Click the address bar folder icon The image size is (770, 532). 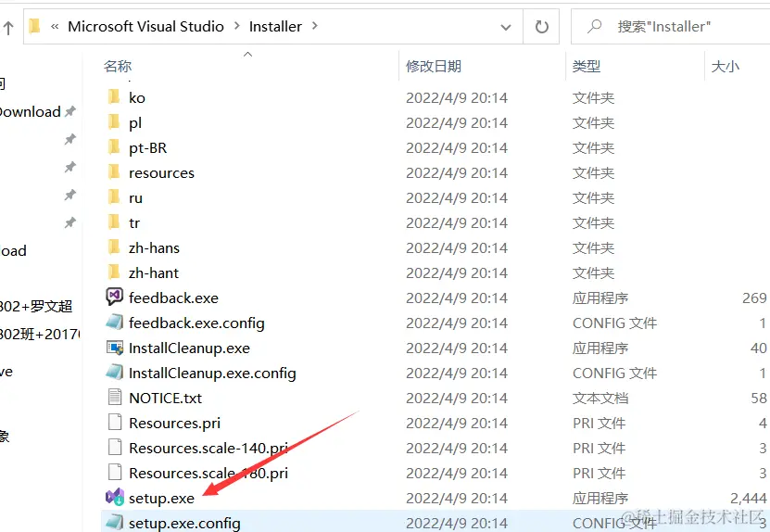coord(34,26)
